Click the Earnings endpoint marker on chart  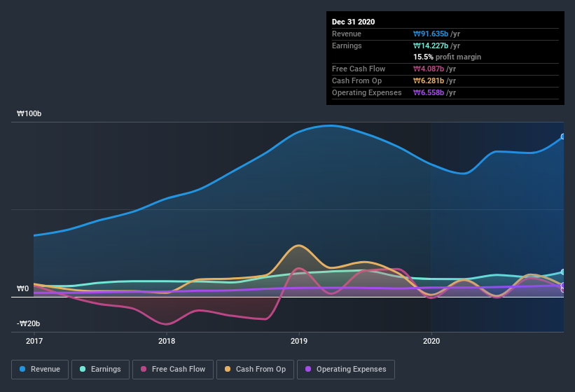563,272
